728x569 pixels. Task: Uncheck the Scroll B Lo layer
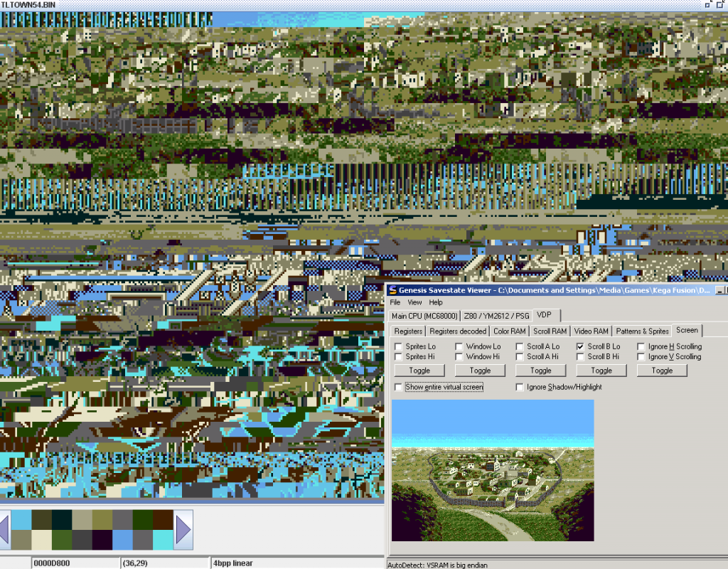click(580, 347)
